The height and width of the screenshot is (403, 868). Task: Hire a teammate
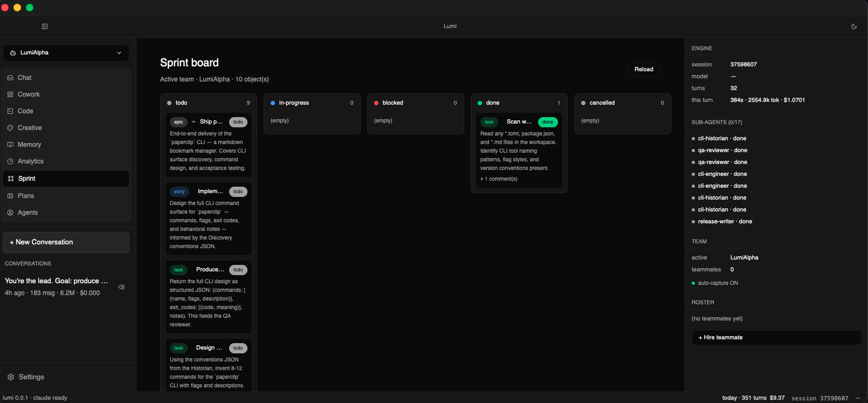click(x=776, y=338)
